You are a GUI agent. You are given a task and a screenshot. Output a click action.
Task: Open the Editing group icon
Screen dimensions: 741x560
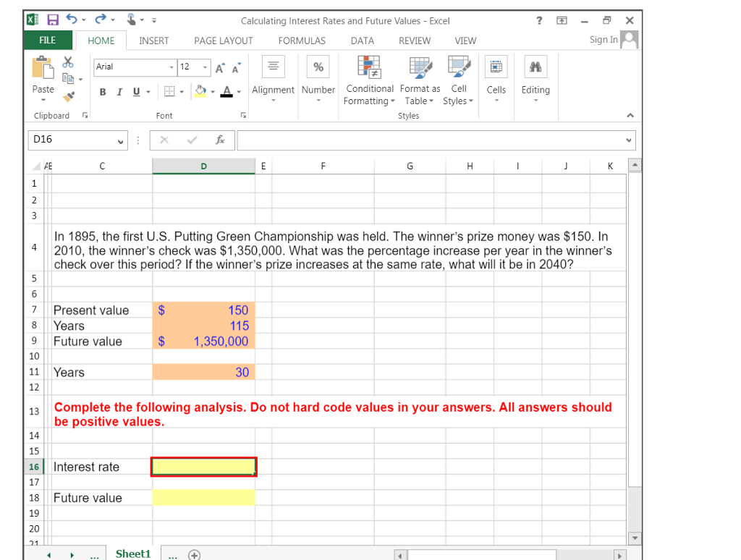pyautogui.click(x=535, y=80)
